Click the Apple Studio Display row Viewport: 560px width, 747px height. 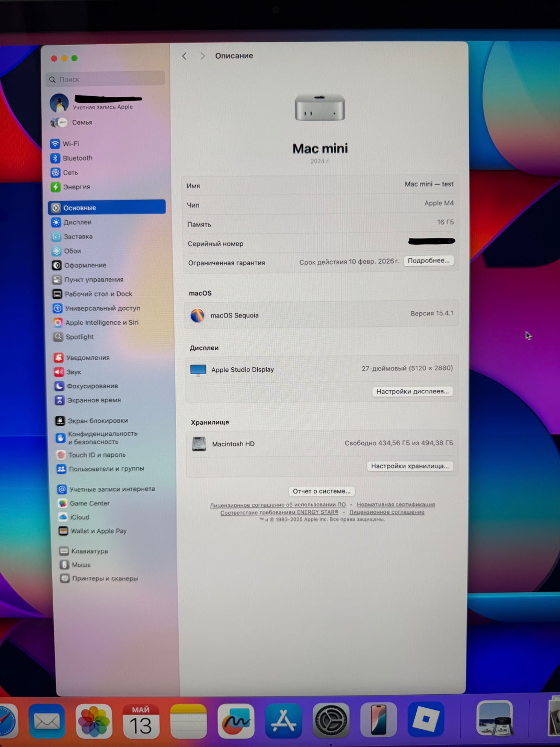coord(321,369)
